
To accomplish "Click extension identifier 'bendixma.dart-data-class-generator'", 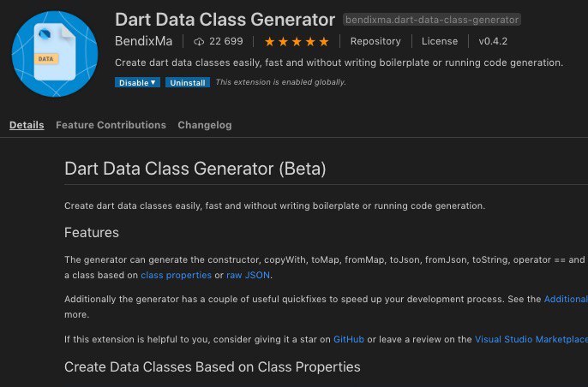I will 432,20.
